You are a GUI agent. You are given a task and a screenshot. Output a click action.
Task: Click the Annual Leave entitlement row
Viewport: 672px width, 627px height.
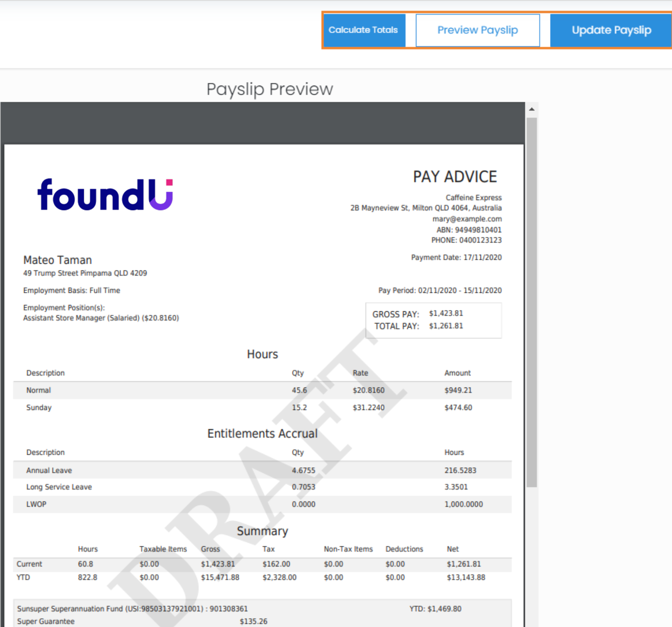click(x=262, y=470)
